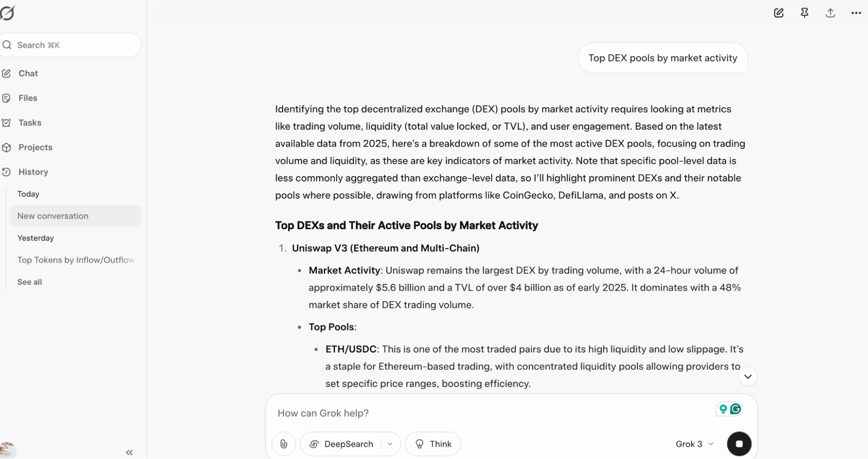Click See all history link

pyautogui.click(x=30, y=282)
